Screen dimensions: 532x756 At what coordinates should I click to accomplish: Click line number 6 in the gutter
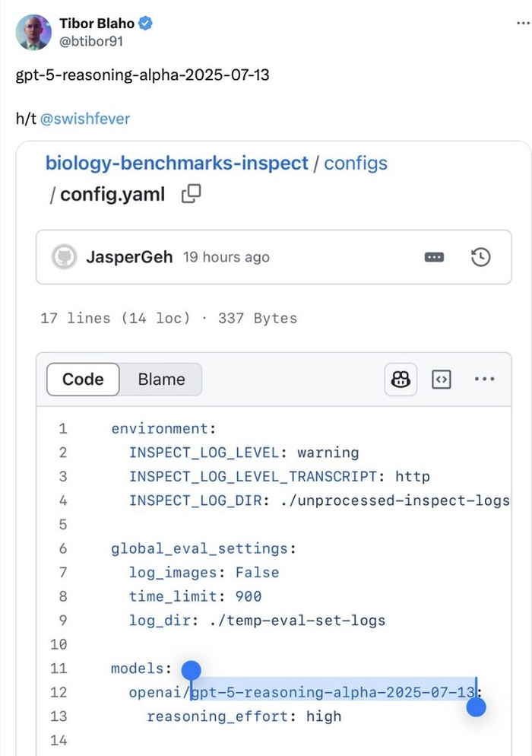click(x=63, y=548)
